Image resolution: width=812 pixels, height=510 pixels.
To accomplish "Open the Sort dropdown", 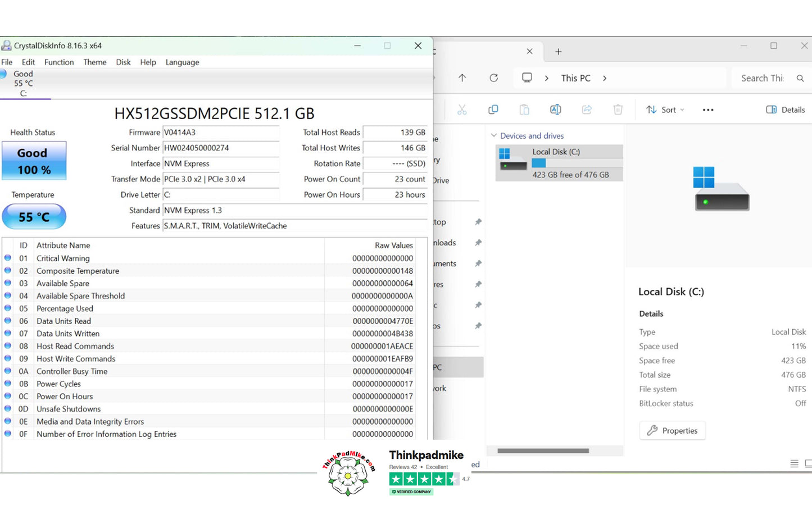I will (x=665, y=110).
